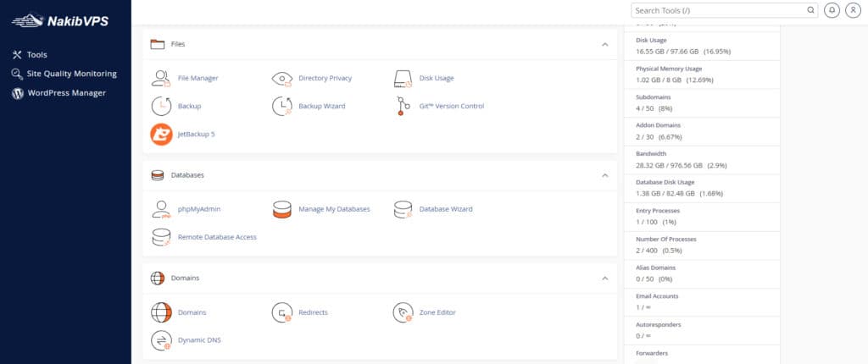Image resolution: width=868 pixels, height=364 pixels.
Task: Click the Physical Memory Usage value
Action: 675,80
